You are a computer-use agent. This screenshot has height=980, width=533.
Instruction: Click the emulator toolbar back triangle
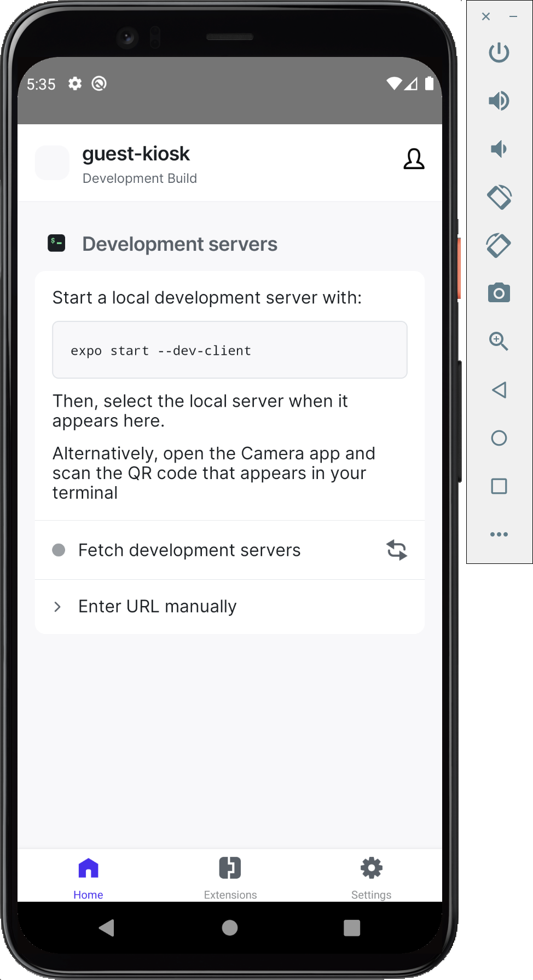(x=499, y=390)
